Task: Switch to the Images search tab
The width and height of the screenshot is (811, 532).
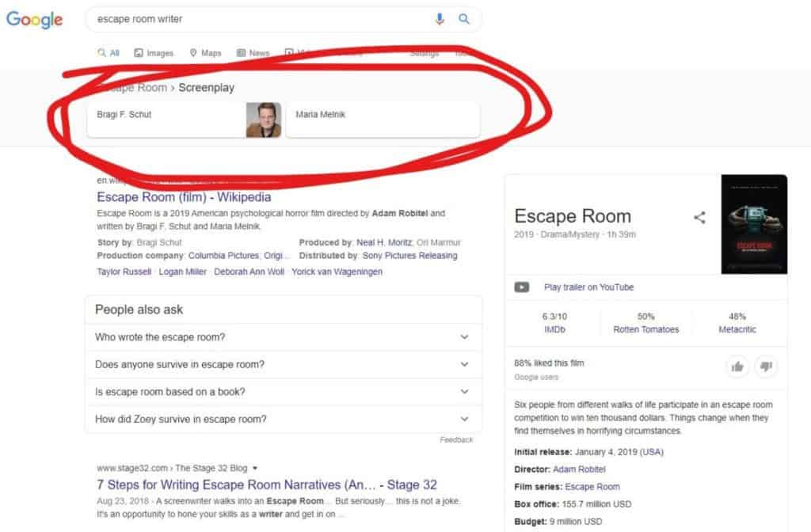Action: 154,53
